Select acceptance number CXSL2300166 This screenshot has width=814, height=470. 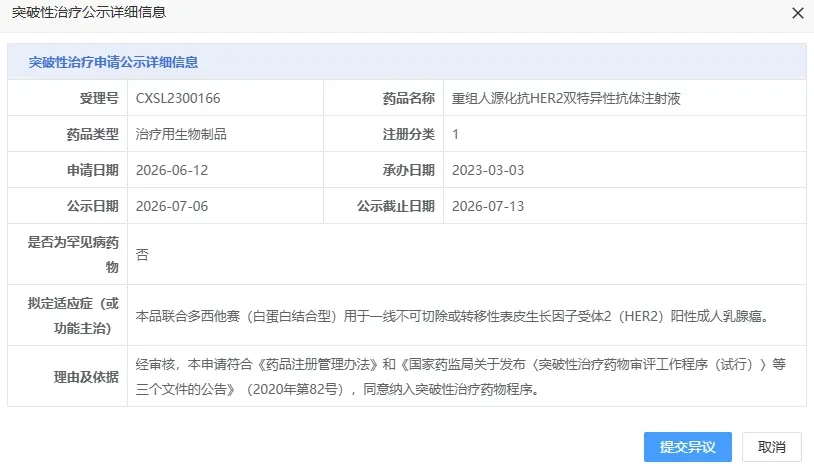tap(178, 98)
